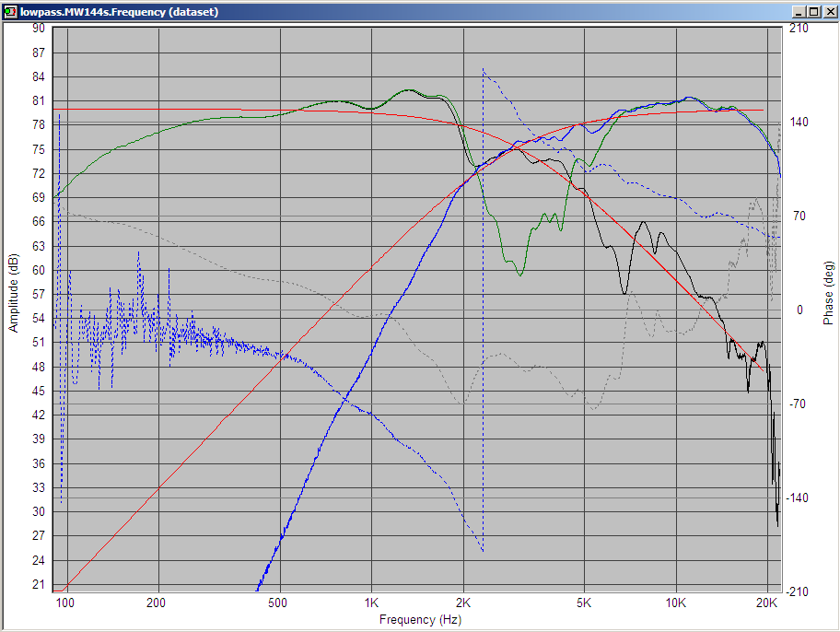840x632 pixels.
Task: Click the 60 amplitude tick label
Action: point(39,270)
